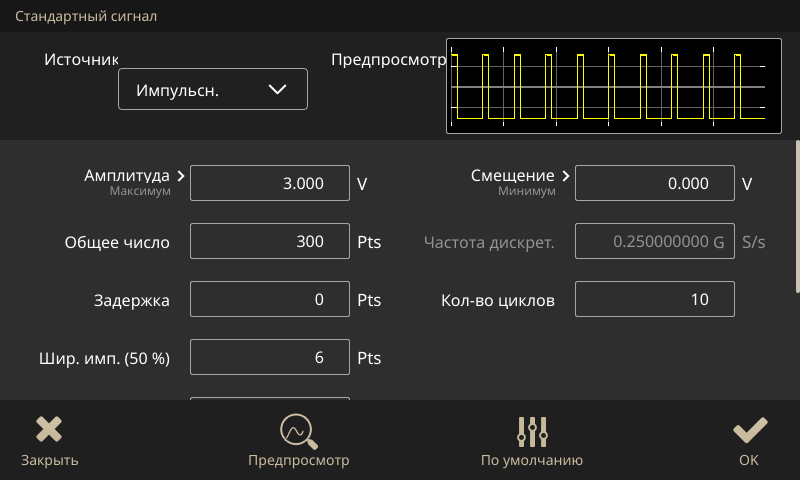Image resolution: width=800 pixels, height=480 pixels.
Task: Expand the Смещение parameter chevron
Action: click(x=566, y=176)
